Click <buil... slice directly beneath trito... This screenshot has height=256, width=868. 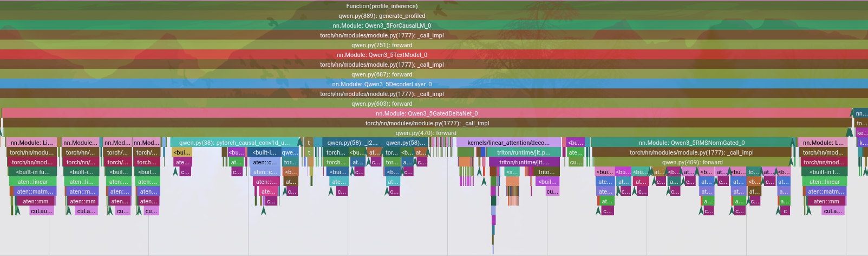pyautogui.click(x=547, y=182)
